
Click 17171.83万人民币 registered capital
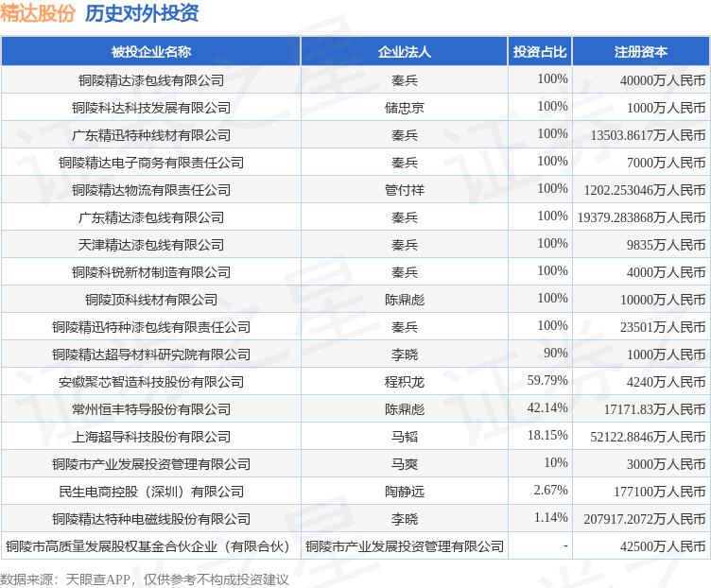654,409
